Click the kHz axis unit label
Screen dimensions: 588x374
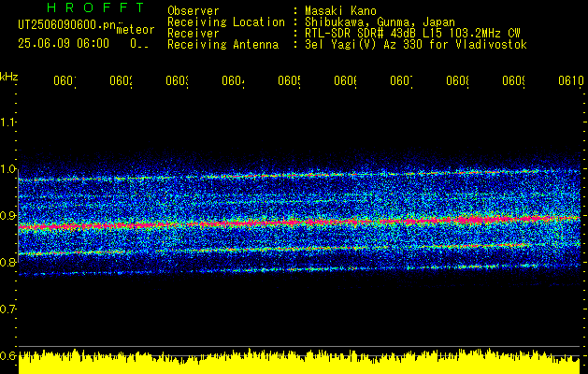pos(9,77)
